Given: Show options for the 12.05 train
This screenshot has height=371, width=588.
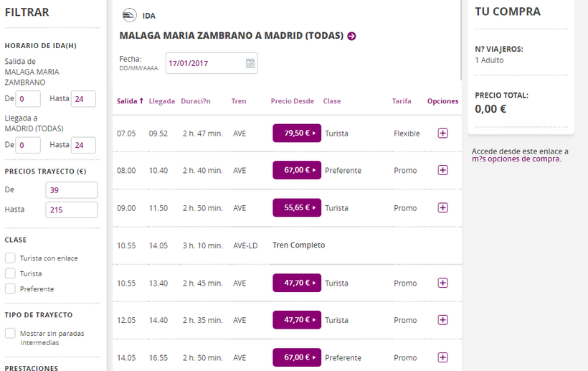Looking at the screenshot, I should pyautogui.click(x=442, y=320).
